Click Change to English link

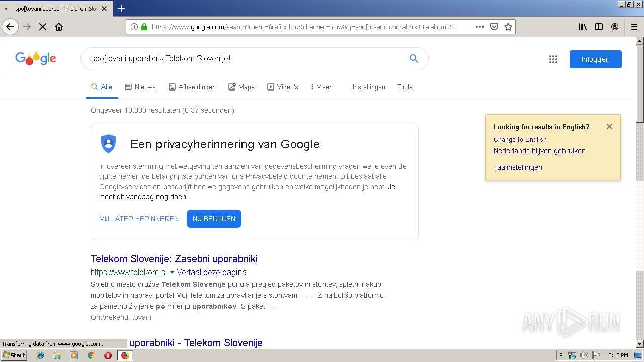point(520,139)
